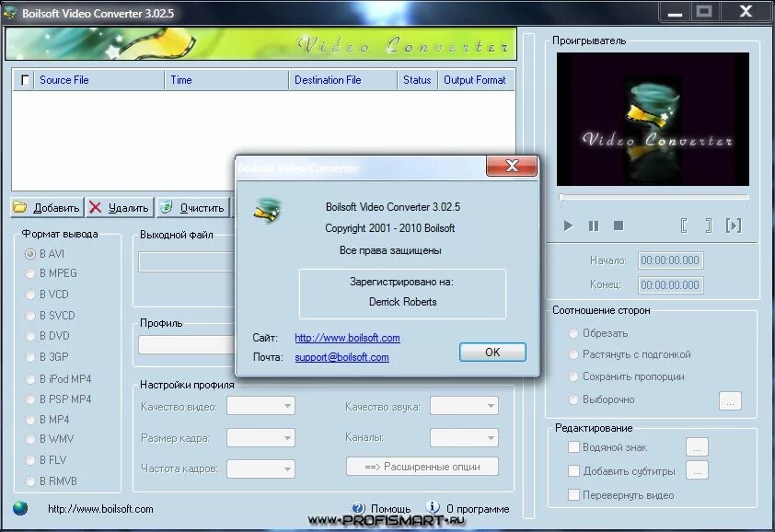Click the app logo icon in About dialog

click(268, 210)
